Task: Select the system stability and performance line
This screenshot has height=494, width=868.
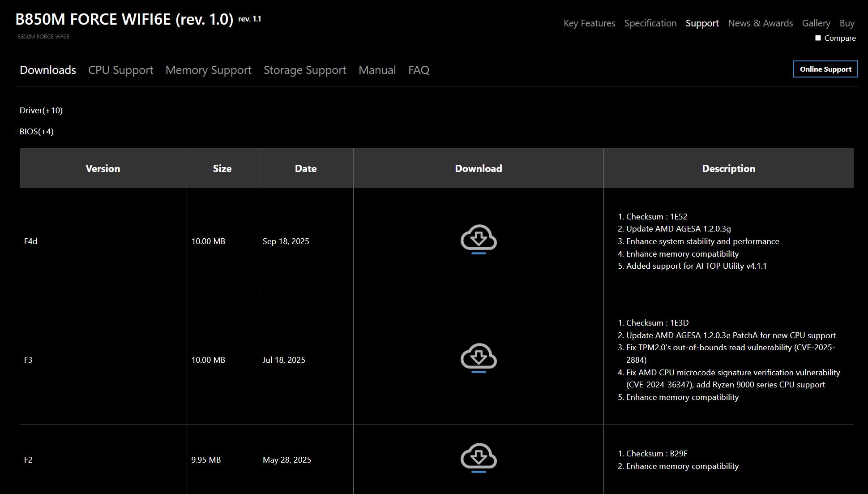Action: coord(703,241)
